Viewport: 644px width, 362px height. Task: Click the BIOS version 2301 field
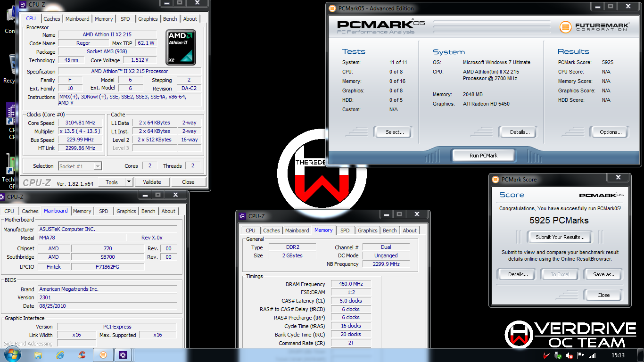click(107, 297)
